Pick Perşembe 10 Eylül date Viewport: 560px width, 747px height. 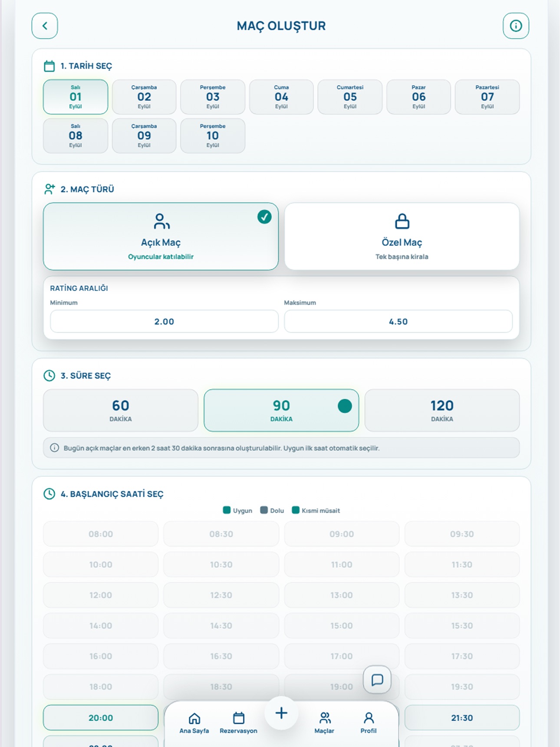pos(213,136)
